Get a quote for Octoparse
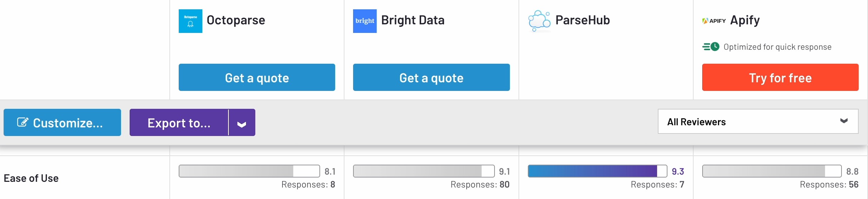The image size is (868, 199). pos(257,77)
